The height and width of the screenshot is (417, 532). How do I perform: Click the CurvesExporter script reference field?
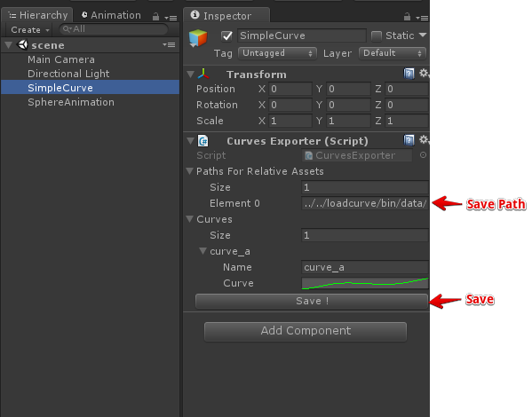[x=357, y=155]
